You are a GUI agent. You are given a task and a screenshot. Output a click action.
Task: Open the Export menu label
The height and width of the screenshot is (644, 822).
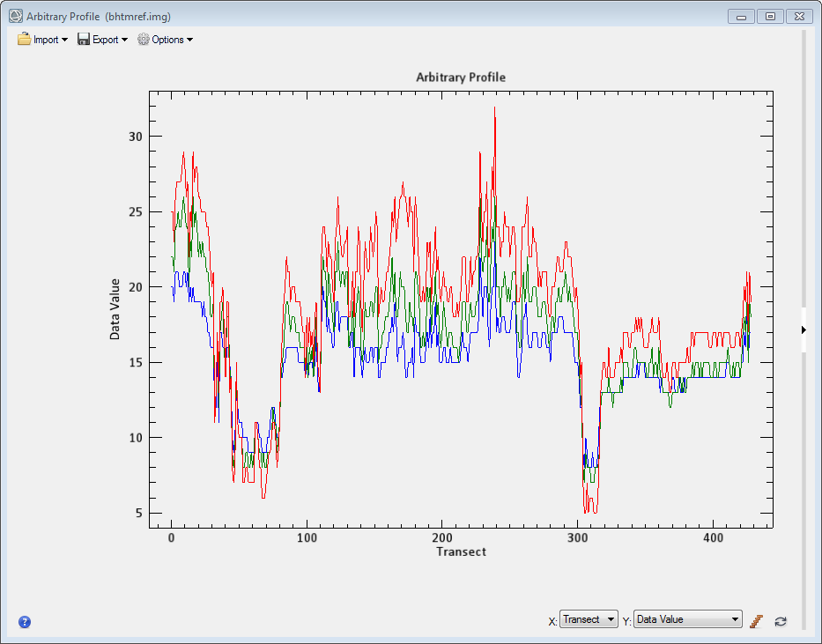click(x=105, y=40)
